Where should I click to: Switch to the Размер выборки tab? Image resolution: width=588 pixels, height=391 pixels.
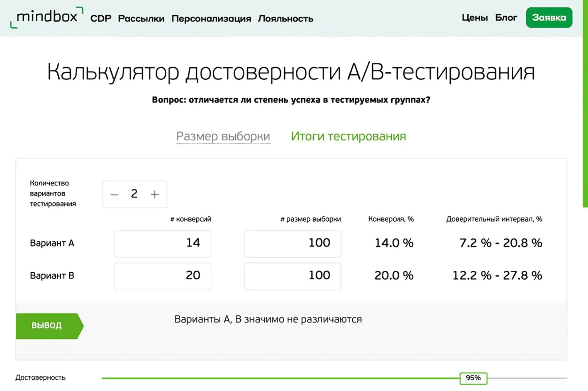pos(223,136)
